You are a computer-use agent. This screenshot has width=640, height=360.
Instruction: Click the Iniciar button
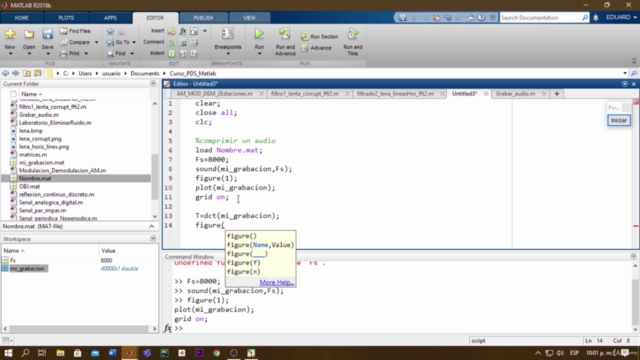(619, 120)
